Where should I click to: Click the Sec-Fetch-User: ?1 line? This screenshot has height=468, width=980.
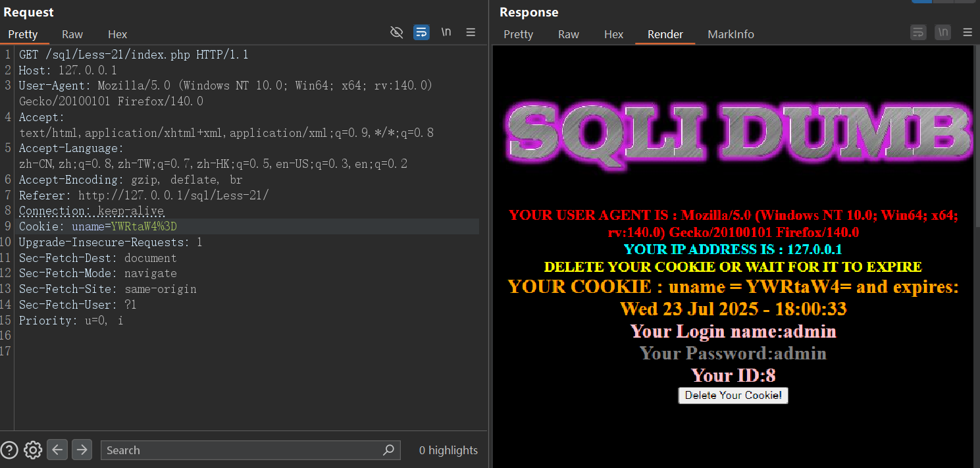(x=78, y=305)
